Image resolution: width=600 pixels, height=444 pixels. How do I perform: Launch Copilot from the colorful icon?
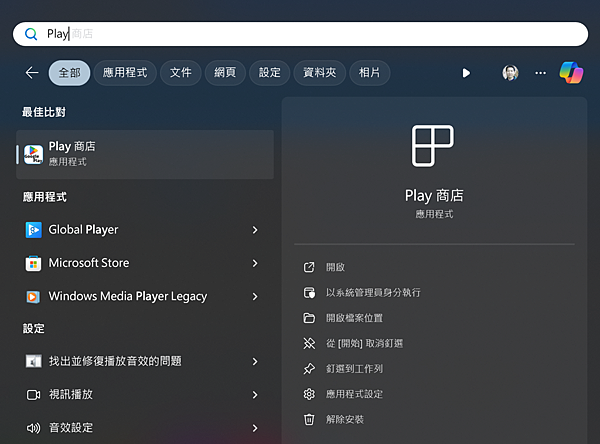coord(571,73)
